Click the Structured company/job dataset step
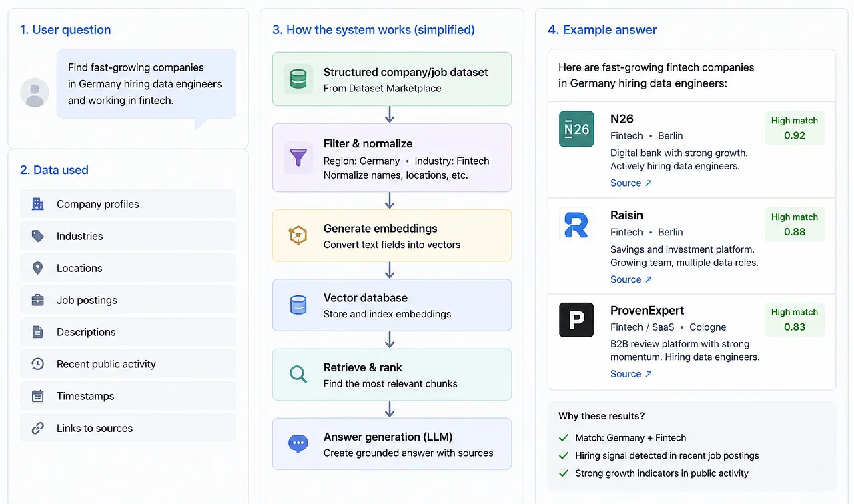The width and height of the screenshot is (854, 504). (392, 79)
